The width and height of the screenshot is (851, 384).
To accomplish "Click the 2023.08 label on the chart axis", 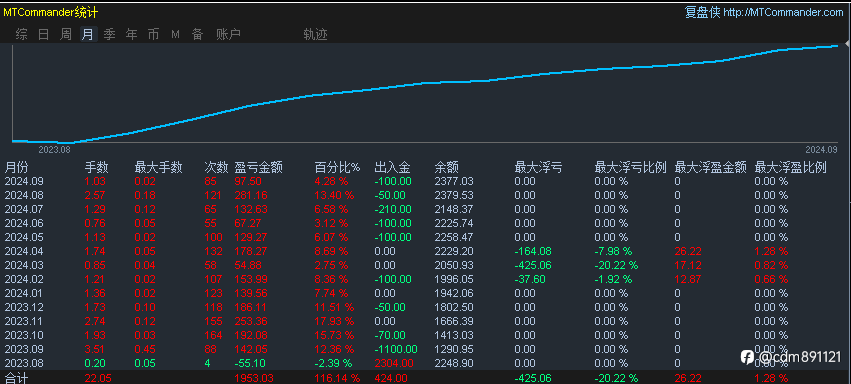I will [55, 149].
